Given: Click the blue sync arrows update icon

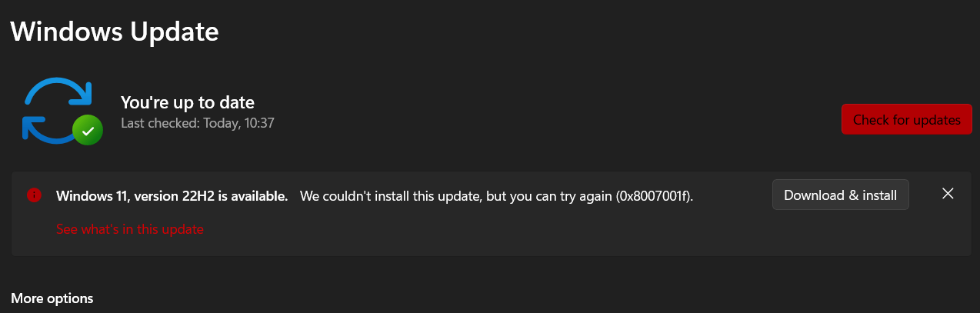Looking at the screenshot, I should [x=58, y=112].
